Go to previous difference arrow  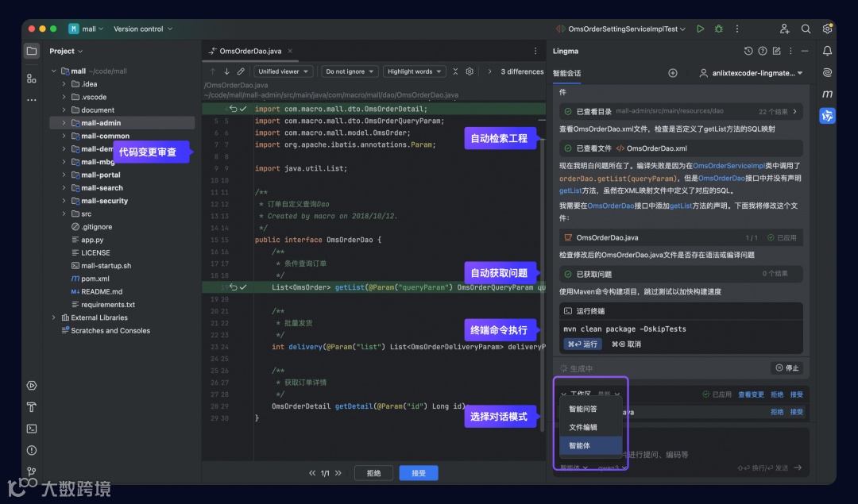213,71
